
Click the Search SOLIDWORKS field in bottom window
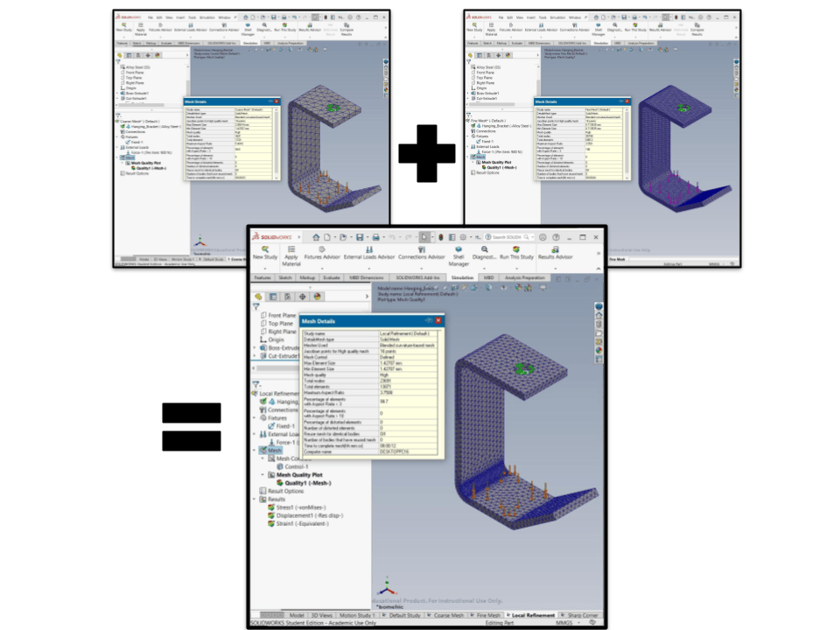pyautogui.click(x=508, y=237)
